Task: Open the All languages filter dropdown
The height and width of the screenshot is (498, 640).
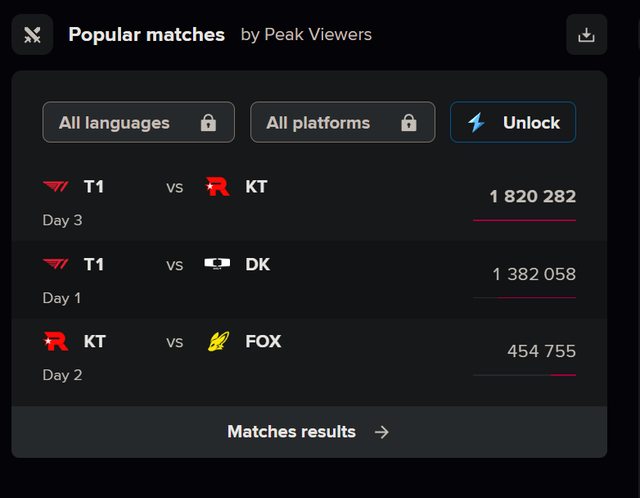Action: [138, 123]
